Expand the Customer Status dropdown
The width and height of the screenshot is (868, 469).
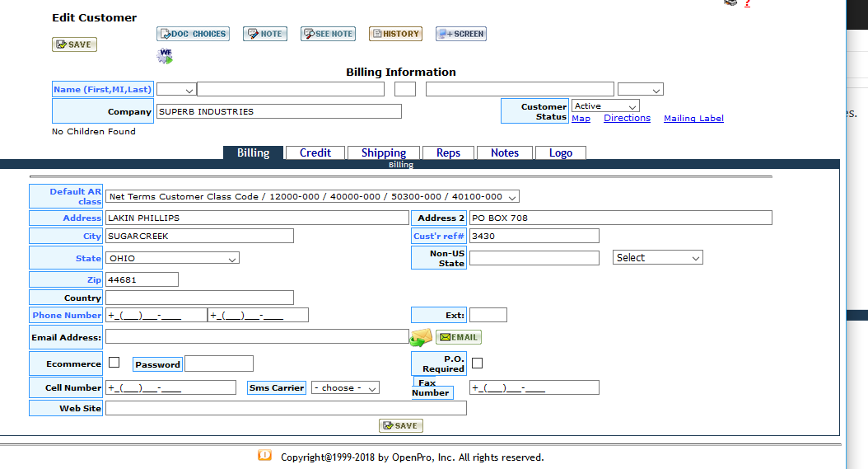[x=605, y=106]
